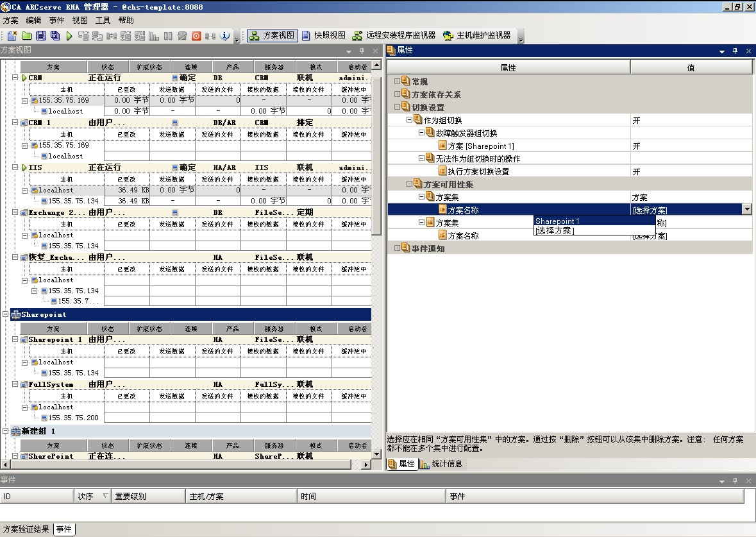Collapse the Sharepoint group in scenario tree
Viewport: 756px width, 537px height.
click(x=6, y=314)
